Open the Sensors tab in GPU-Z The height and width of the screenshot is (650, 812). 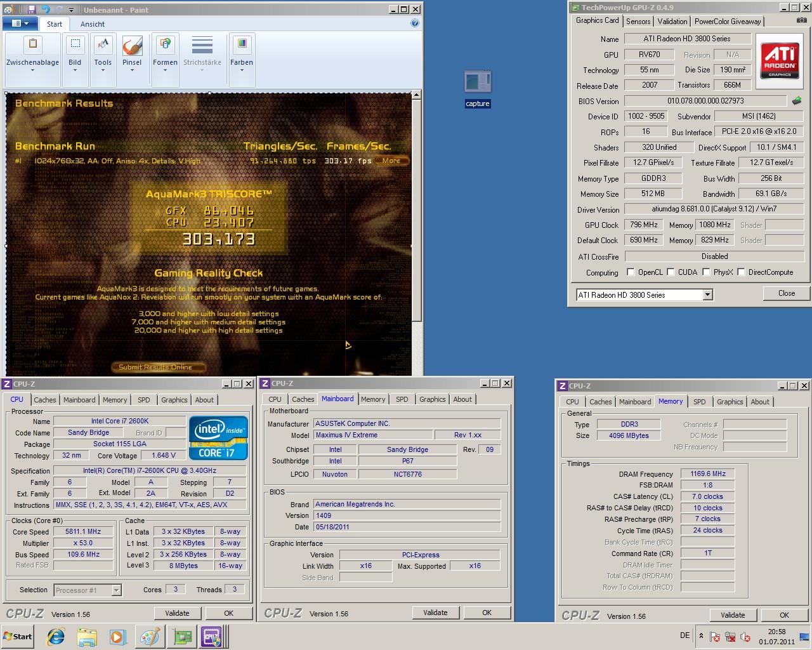point(638,21)
